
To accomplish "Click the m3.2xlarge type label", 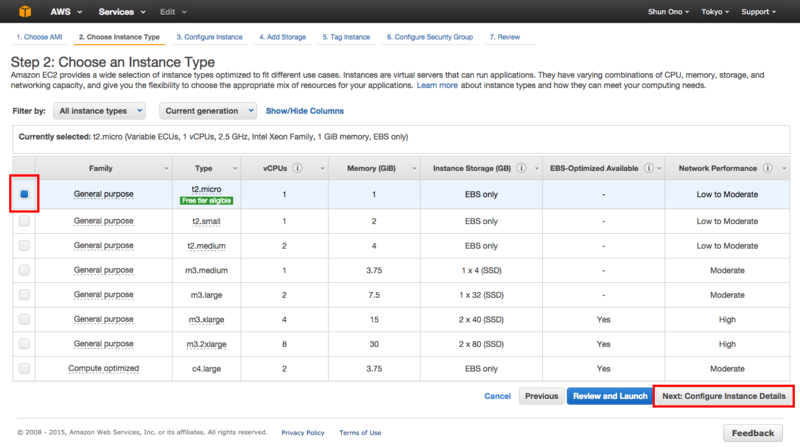I will click(206, 344).
